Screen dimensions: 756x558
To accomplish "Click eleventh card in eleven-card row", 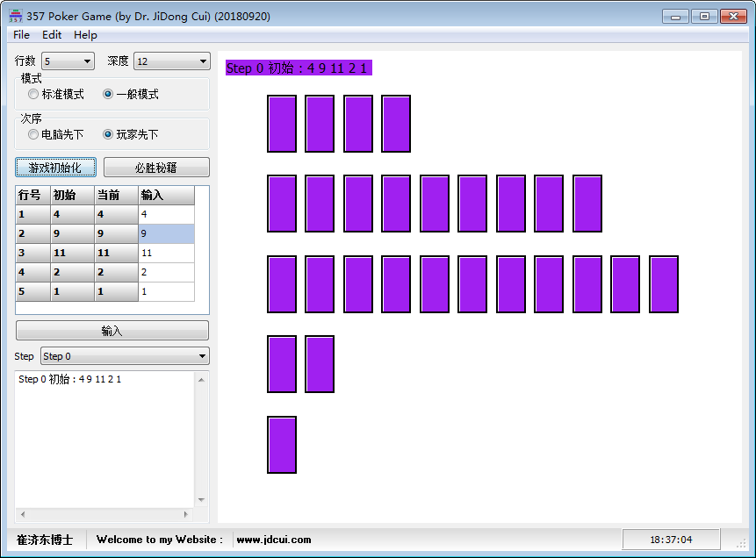I will (664, 284).
